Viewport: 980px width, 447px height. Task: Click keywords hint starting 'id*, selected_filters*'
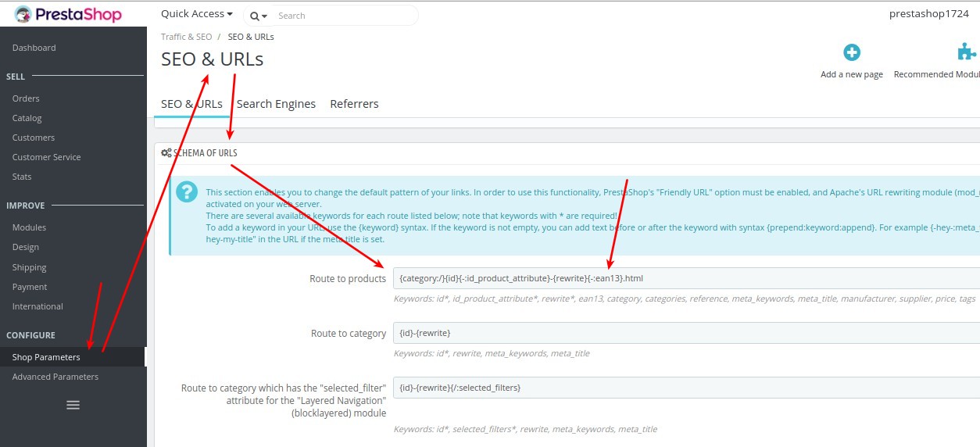[525, 429]
